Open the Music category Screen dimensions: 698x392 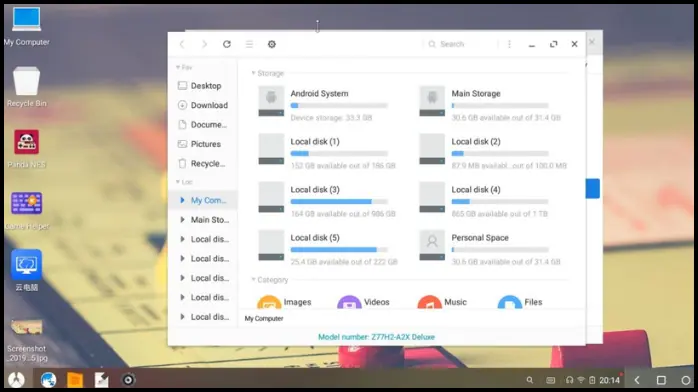pos(442,302)
